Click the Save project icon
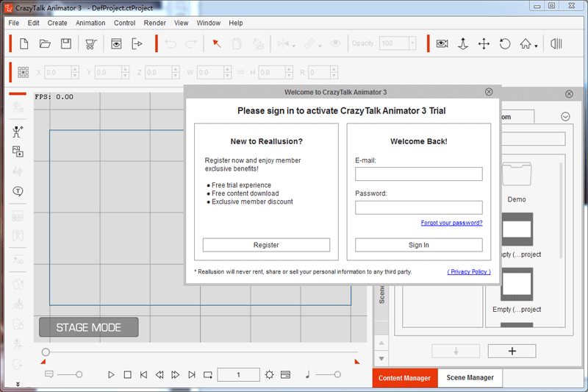 click(x=65, y=44)
